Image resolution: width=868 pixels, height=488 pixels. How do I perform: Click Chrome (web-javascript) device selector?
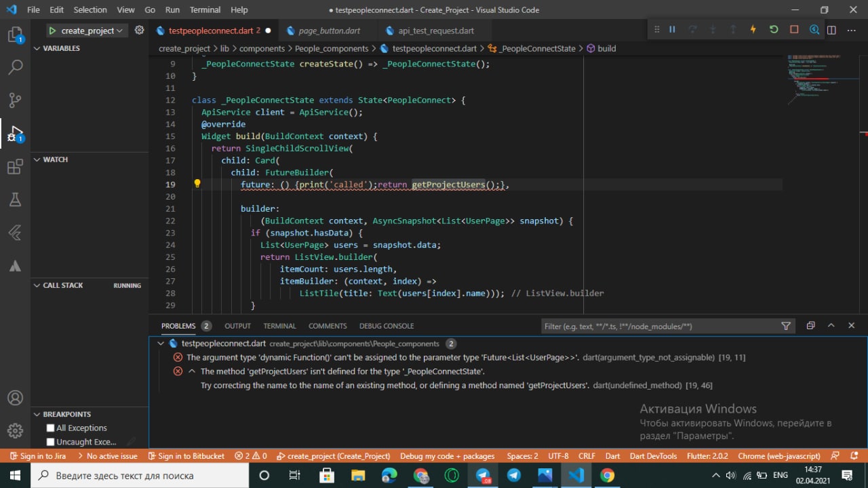click(x=779, y=456)
